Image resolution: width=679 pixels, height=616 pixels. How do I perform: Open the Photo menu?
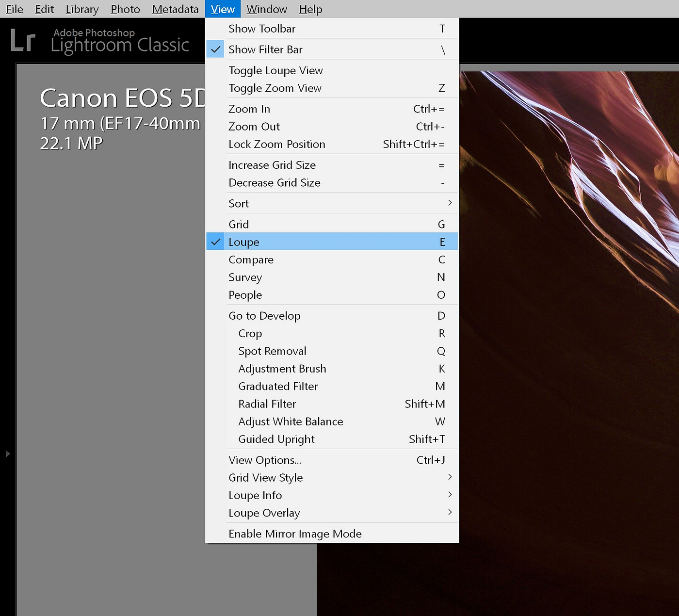(x=125, y=9)
